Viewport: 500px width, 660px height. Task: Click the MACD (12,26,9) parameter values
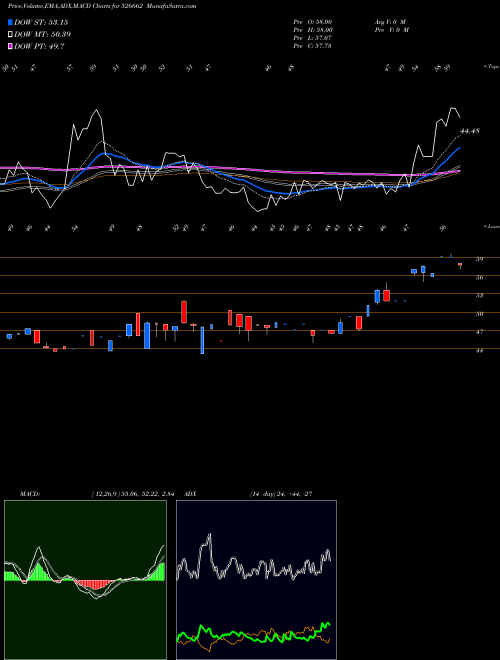coord(133,494)
